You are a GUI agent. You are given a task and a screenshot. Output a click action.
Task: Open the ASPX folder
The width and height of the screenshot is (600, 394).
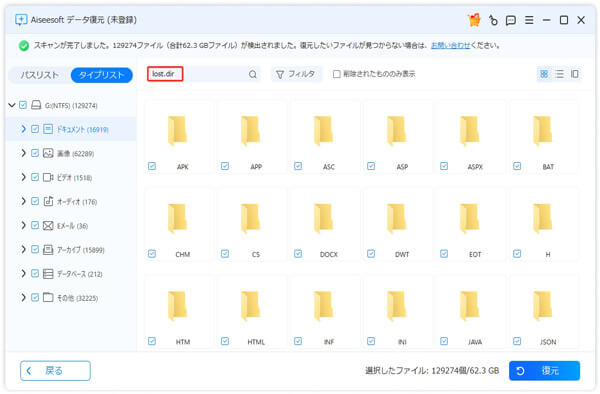[470, 131]
